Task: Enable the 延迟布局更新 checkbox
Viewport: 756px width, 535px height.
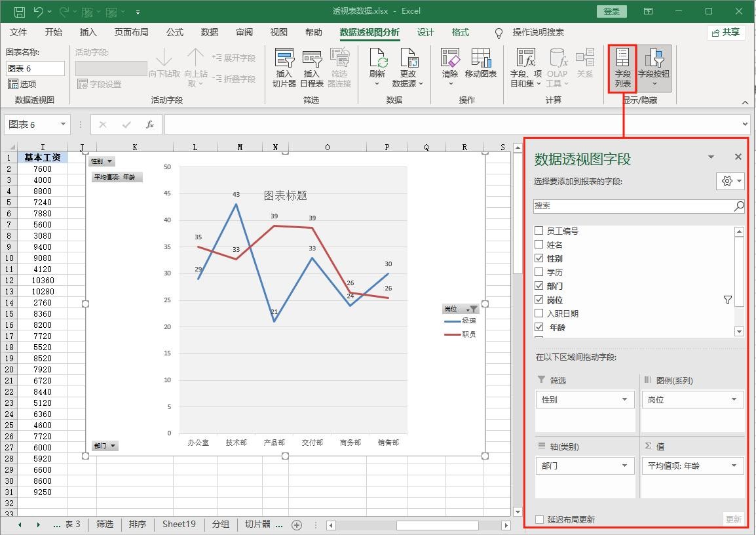Action: coord(540,519)
